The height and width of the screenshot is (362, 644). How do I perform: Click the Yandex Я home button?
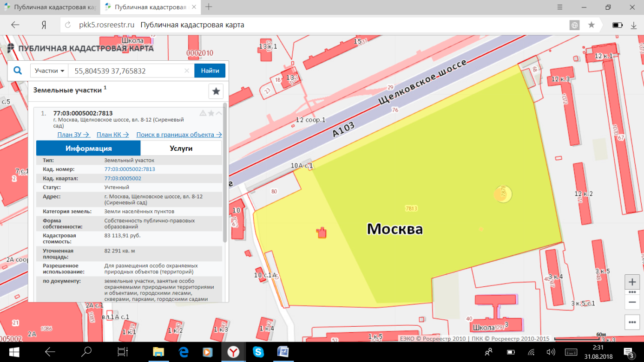tap(44, 25)
